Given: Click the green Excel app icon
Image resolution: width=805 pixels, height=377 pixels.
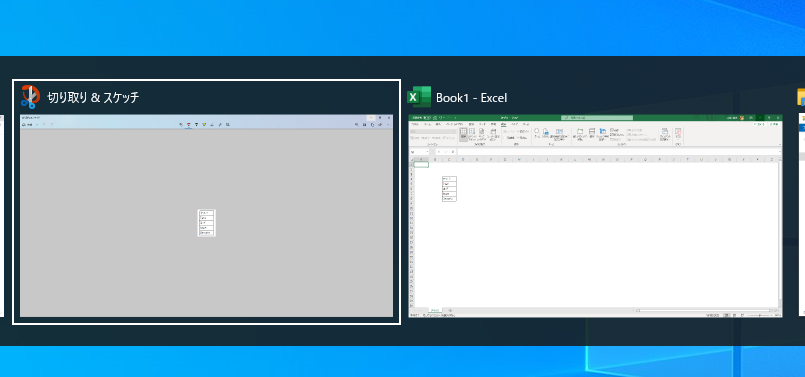Looking at the screenshot, I should (418, 97).
